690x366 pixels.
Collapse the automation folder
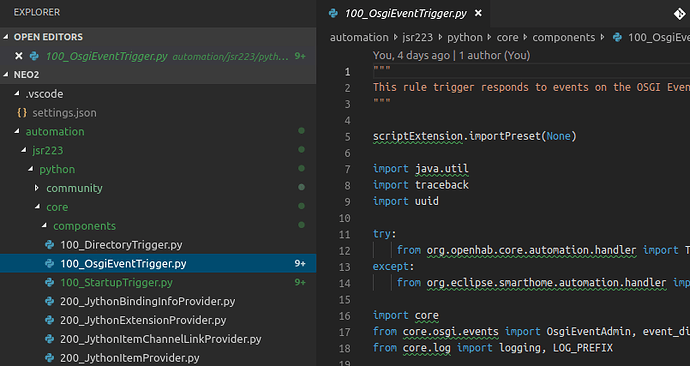(17, 131)
